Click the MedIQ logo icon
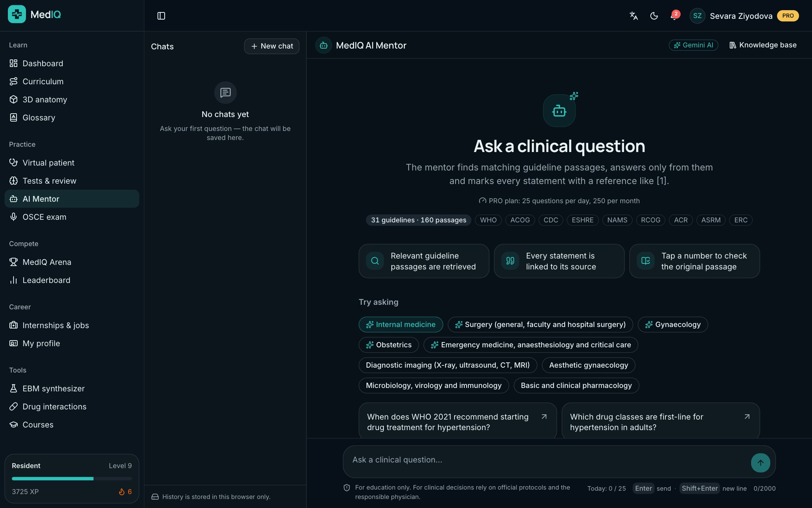The image size is (812, 508). click(x=17, y=14)
